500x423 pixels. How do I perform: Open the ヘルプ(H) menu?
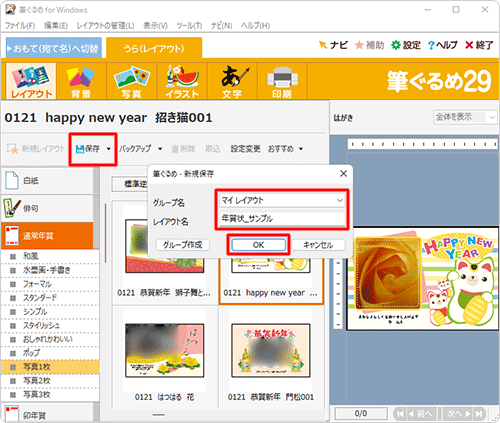(255, 26)
